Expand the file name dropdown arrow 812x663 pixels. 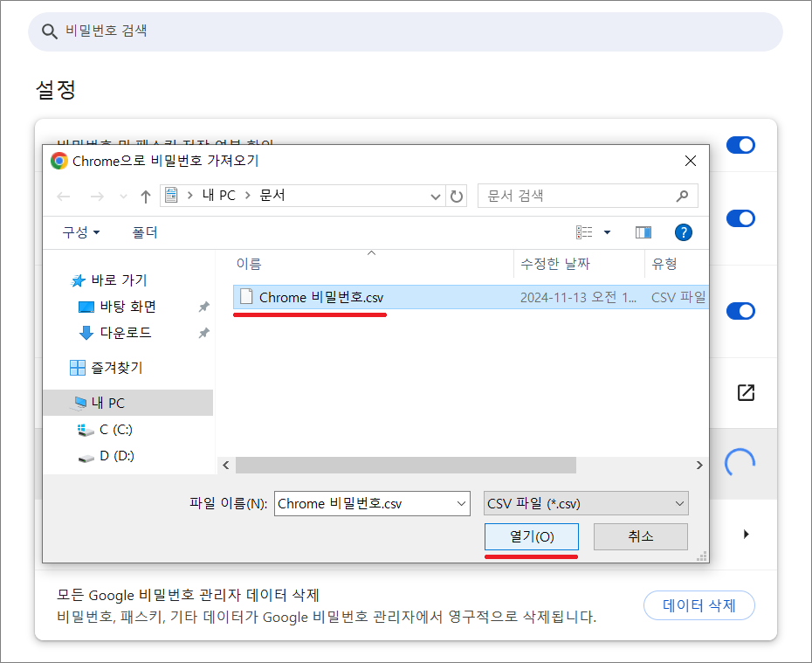[461, 503]
